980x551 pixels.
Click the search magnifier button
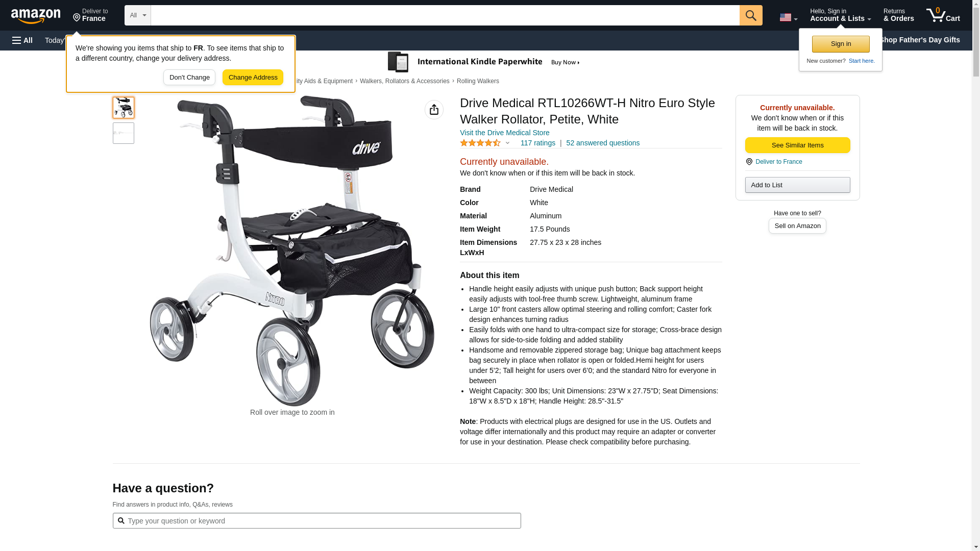pyautogui.click(x=751, y=15)
